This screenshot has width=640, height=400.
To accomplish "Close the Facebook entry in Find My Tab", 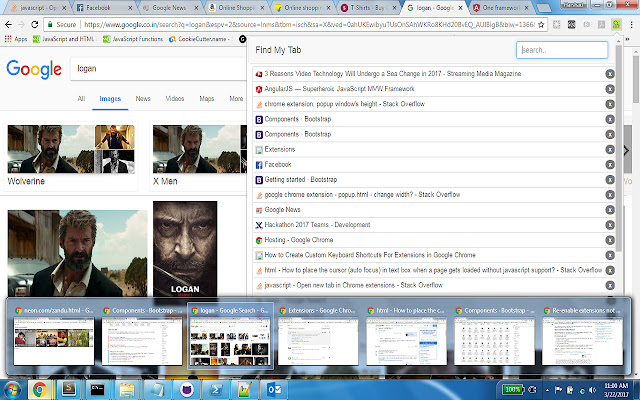I will pyautogui.click(x=610, y=164).
